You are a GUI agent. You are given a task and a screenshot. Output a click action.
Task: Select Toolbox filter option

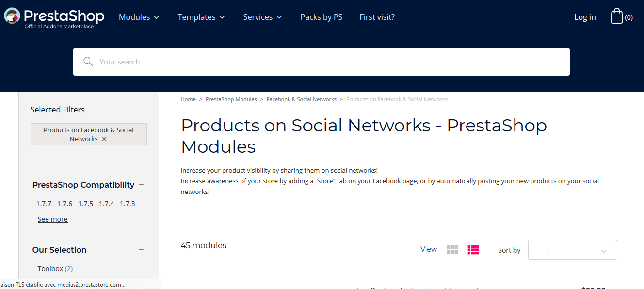55,268
